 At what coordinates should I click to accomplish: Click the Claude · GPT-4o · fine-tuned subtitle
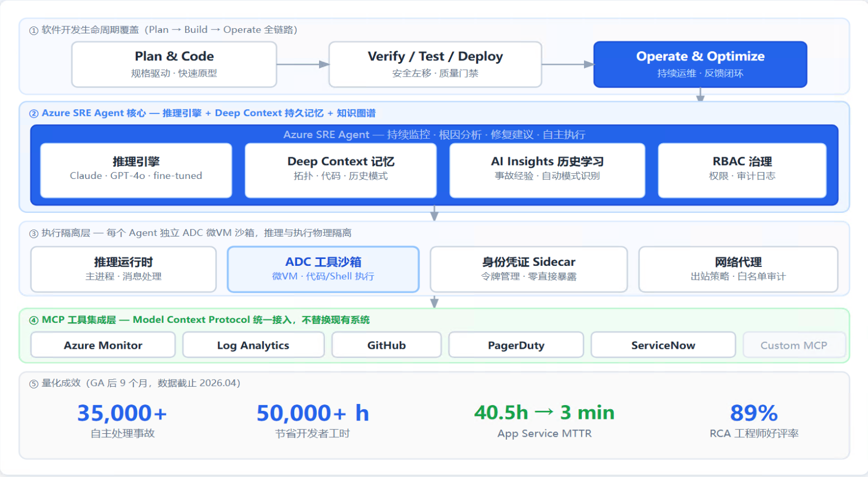click(136, 175)
